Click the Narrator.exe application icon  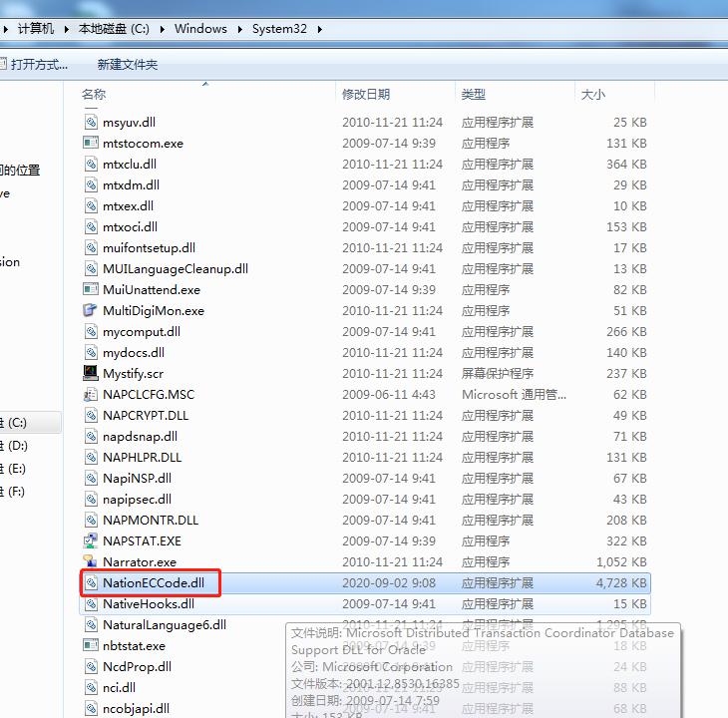92,562
